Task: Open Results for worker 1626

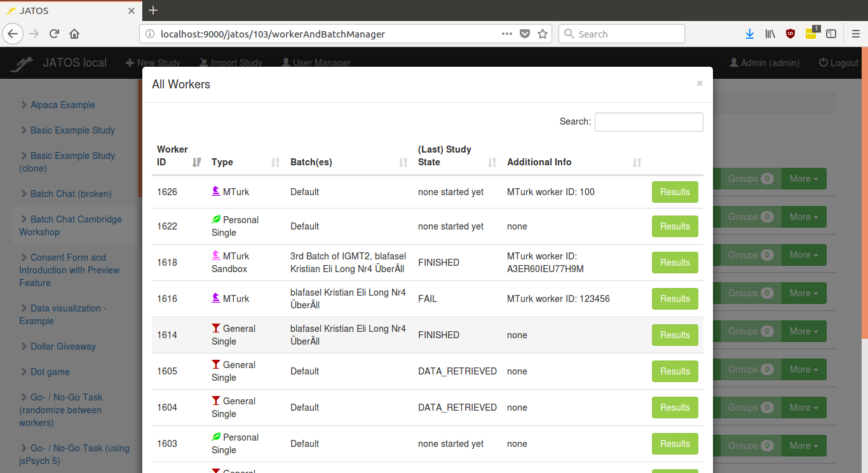Action: tap(675, 192)
